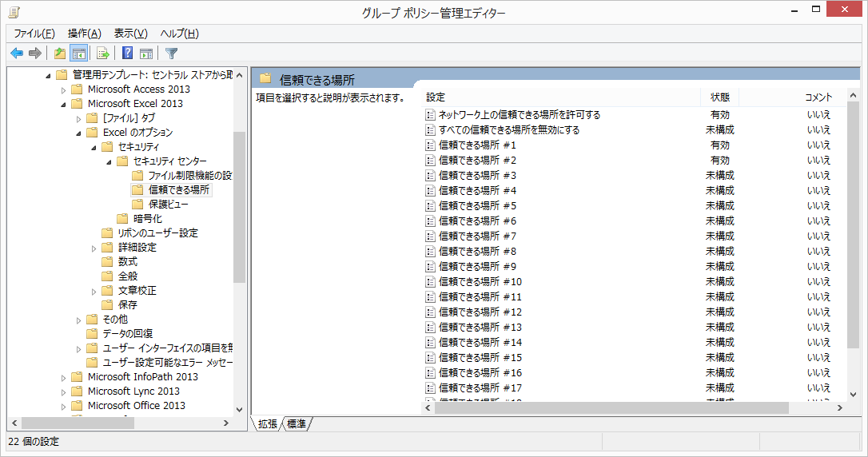This screenshot has width=868, height=457.
Task: Click the settings list horizontal scrollbar thumb
Action: tap(611, 407)
